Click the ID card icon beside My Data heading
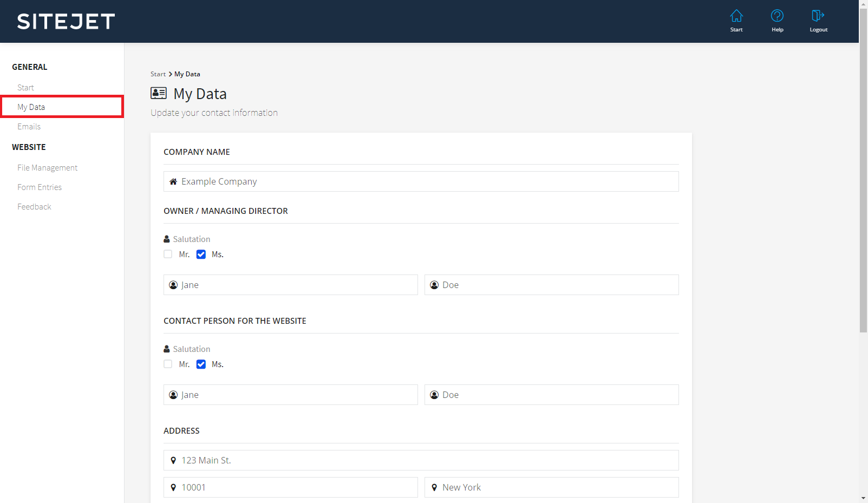The height and width of the screenshot is (503, 868). [159, 93]
